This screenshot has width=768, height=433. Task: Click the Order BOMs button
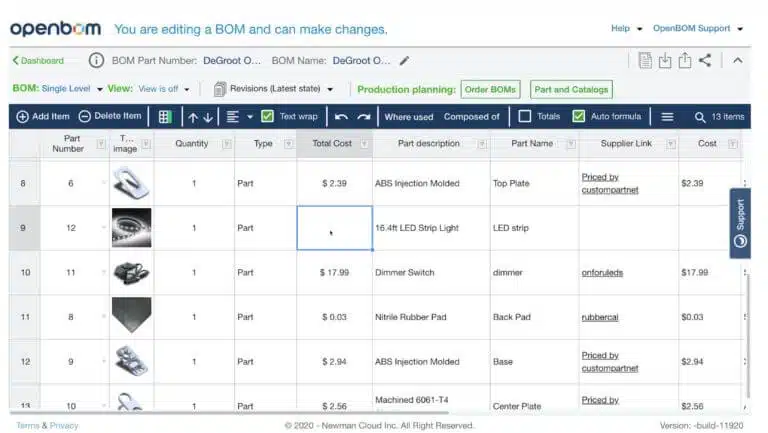(490, 90)
